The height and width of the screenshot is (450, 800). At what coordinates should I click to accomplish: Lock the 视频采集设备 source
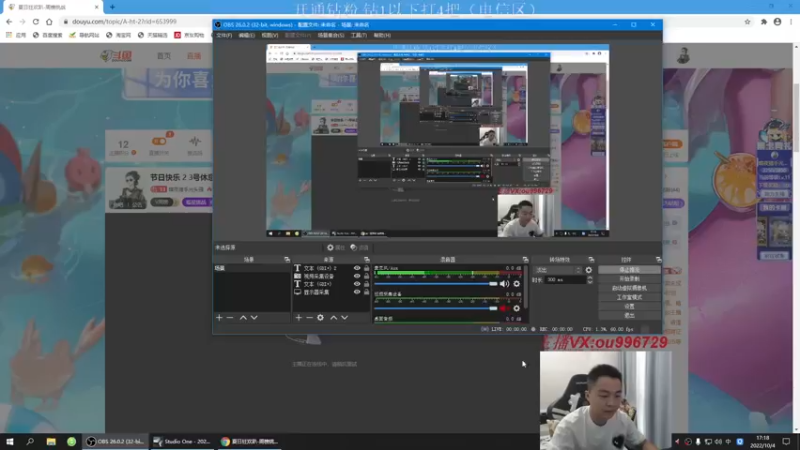pos(366,276)
